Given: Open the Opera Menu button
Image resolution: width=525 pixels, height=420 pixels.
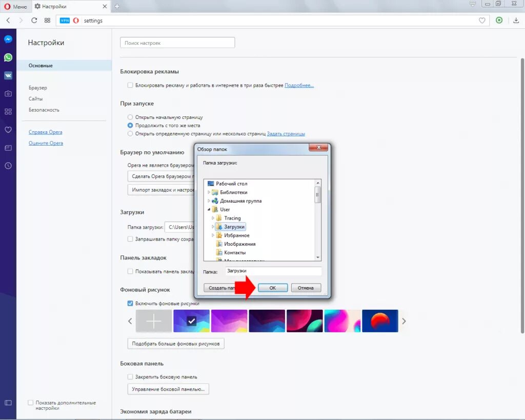Looking at the screenshot, I should click(x=15, y=6).
